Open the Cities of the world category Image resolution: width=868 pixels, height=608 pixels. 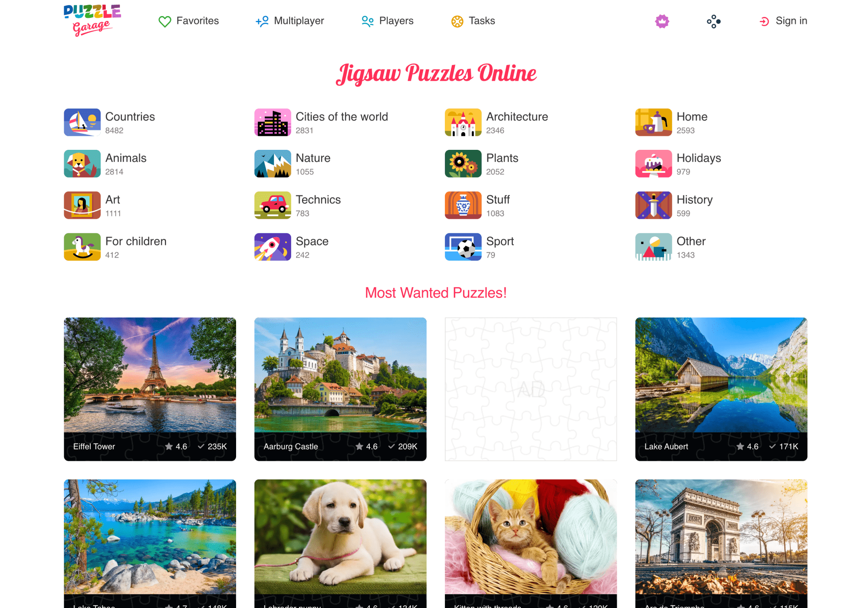321,122
